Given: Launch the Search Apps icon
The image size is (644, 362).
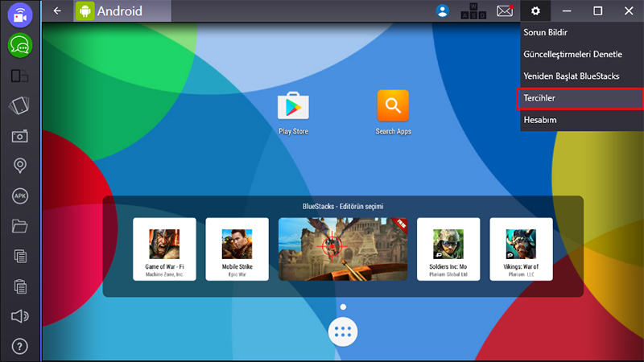Looking at the screenshot, I should [393, 106].
